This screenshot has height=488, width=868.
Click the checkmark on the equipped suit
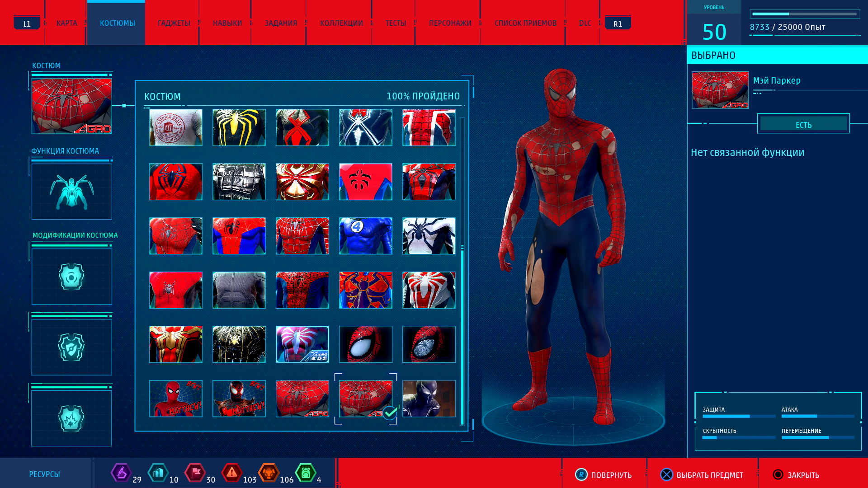(390, 412)
